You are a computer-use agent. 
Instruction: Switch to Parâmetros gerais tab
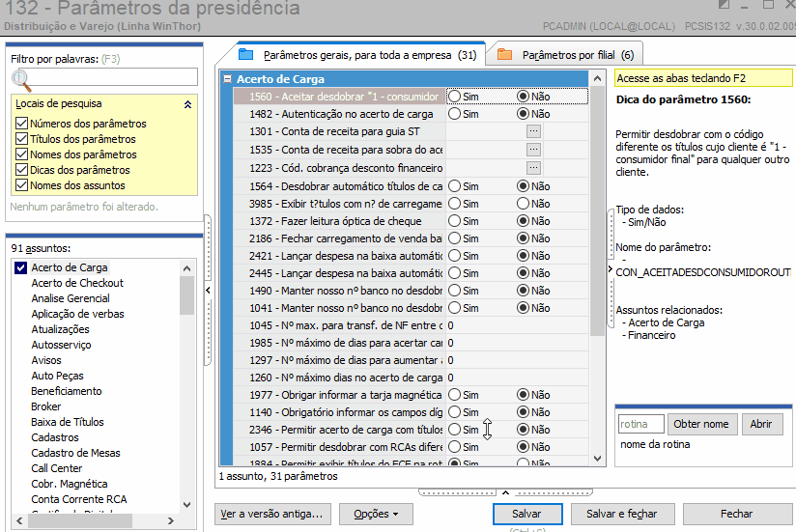point(357,55)
